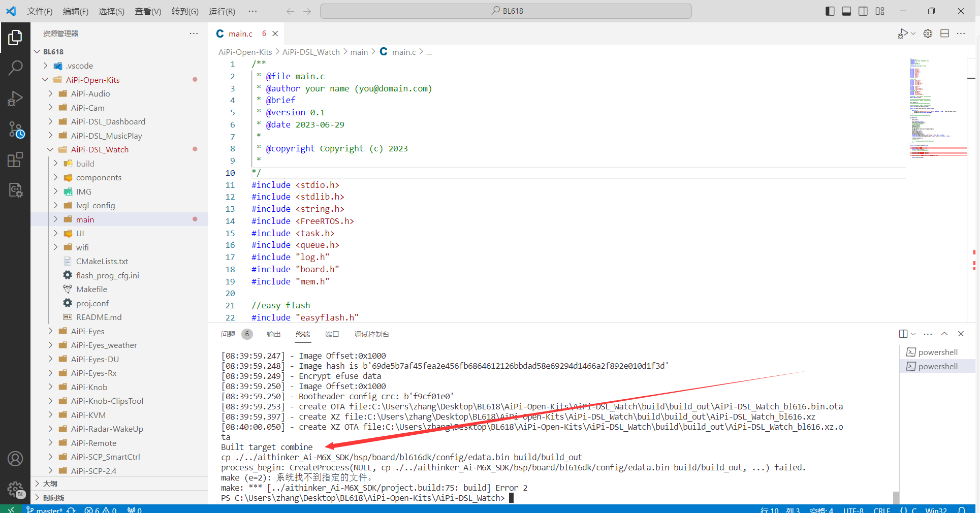Screen dimensions: 980x513
Task: Switch to the 调试控制台 panel tab
Action: coord(372,334)
